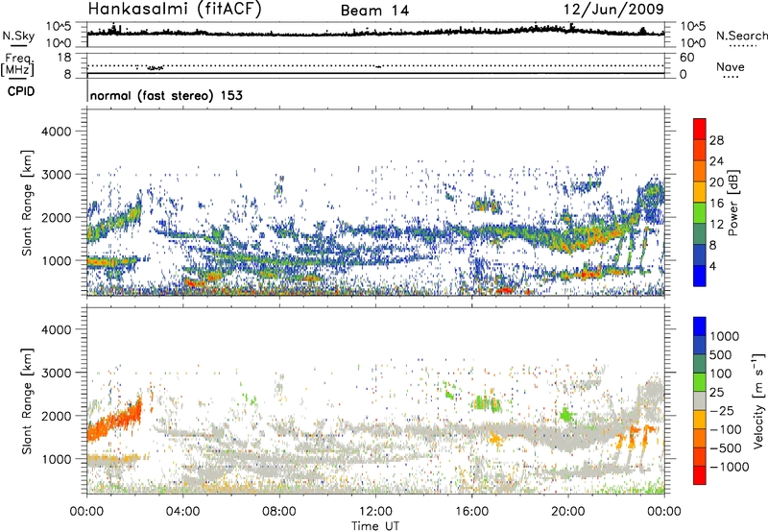768x532 pixels.
Task: Select the Beam 14 label
Action: click(x=374, y=11)
